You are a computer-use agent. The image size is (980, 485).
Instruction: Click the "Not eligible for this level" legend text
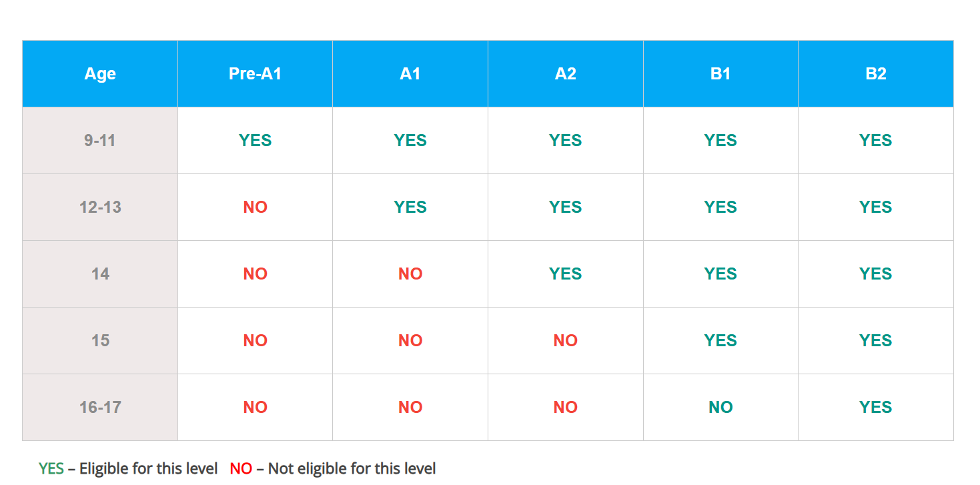click(x=352, y=469)
